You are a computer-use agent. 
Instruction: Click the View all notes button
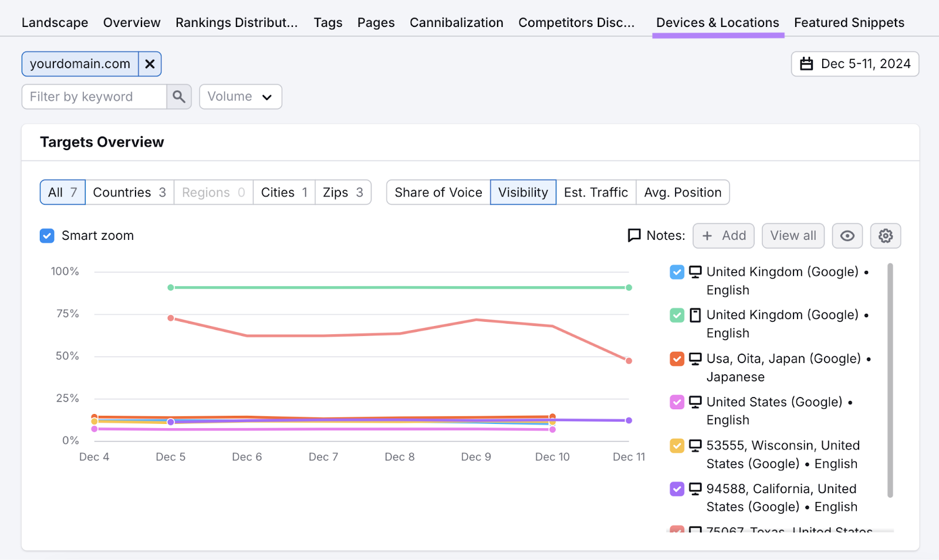click(793, 235)
